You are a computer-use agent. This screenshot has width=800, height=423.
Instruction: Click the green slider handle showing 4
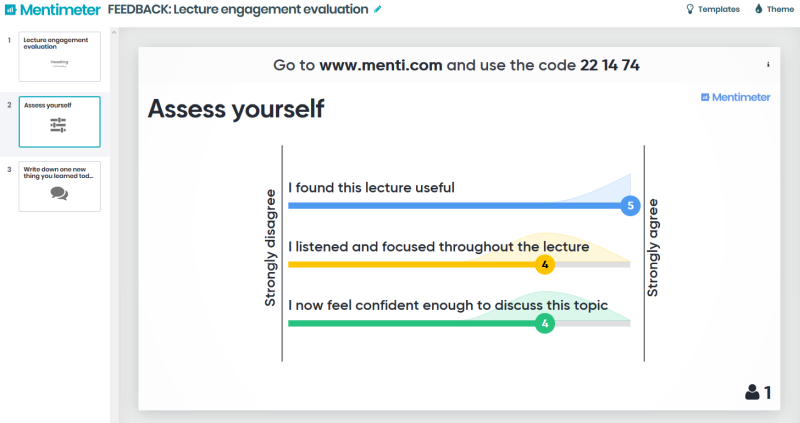coord(544,323)
